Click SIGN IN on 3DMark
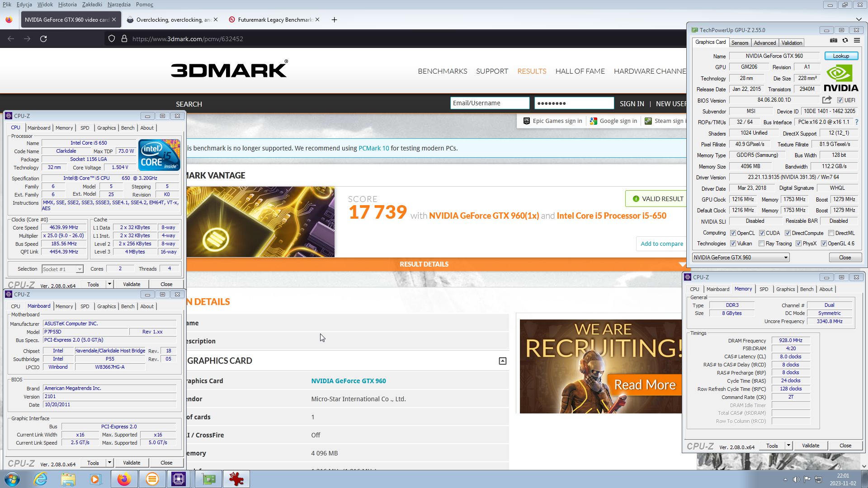 [x=632, y=103]
